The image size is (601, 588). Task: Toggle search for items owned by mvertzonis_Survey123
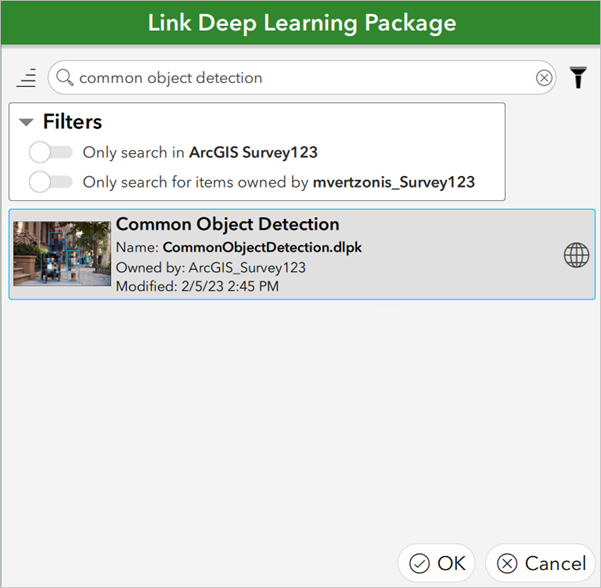point(51,182)
